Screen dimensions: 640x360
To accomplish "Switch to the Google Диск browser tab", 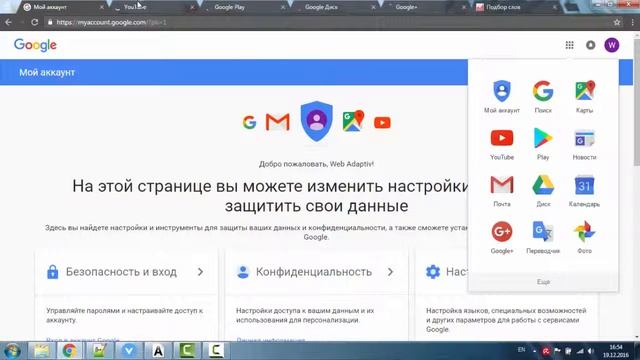I will (334, 7).
